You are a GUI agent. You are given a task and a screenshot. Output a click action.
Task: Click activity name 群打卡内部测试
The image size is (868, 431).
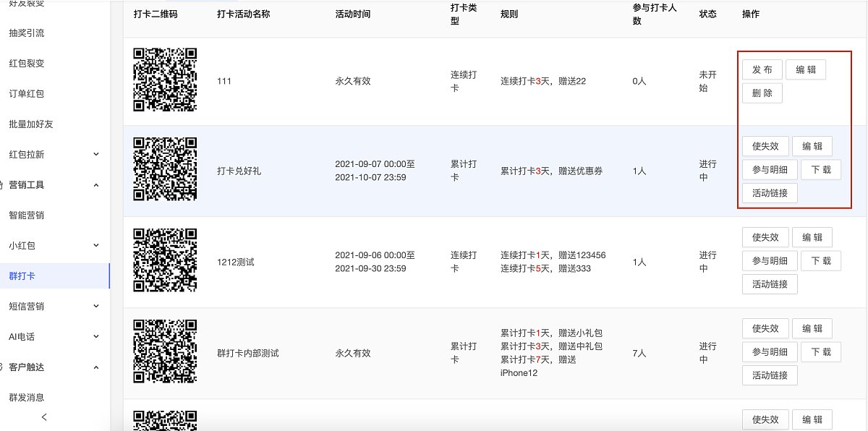(248, 353)
